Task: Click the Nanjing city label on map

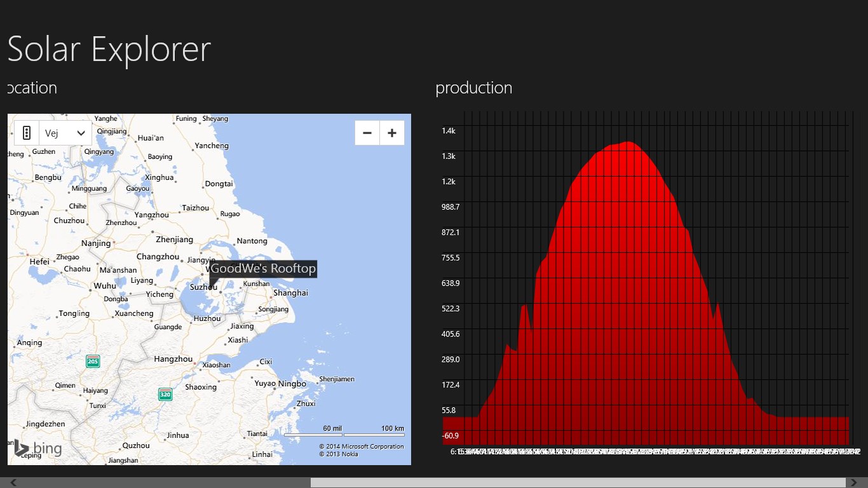Action: pos(96,243)
